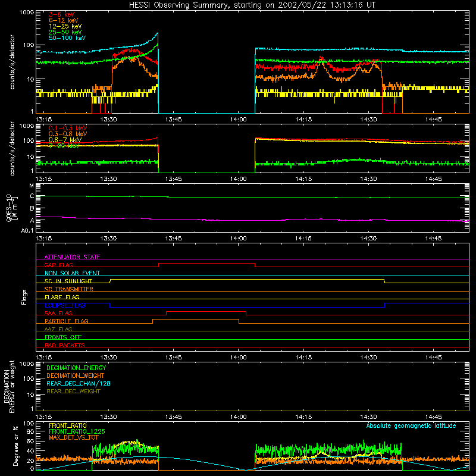Click the REAR_DEC_WEIGHT legend label
This screenshot has height=476, width=476.
tap(73, 392)
